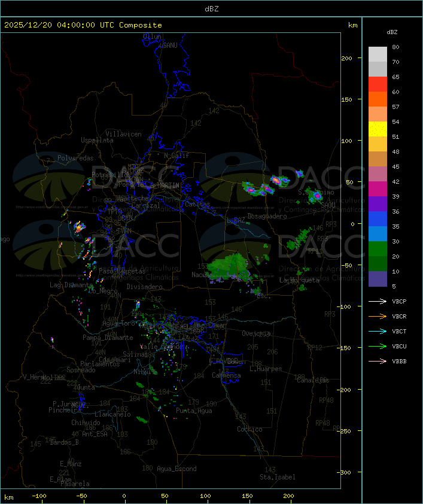Click the Agua_Escond map label
The height and width of the screenshot is (504, 423).
click(176, 469)
